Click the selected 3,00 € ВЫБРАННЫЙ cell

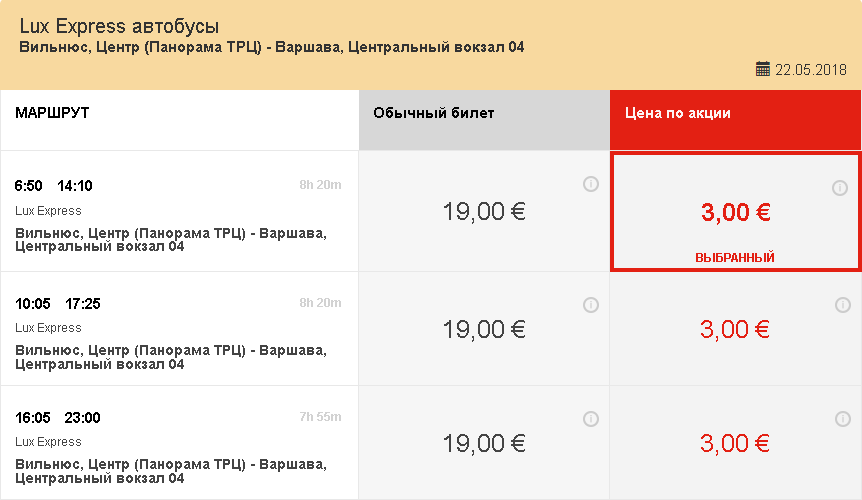point(735,213)
